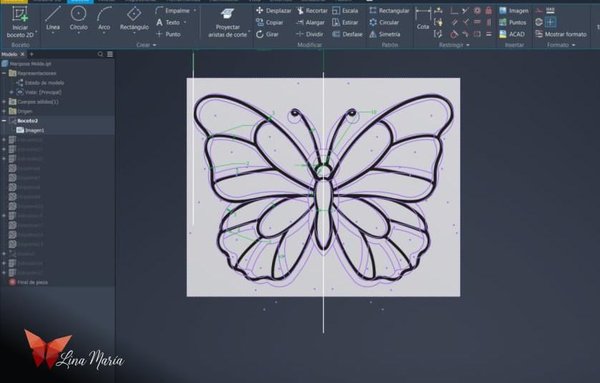Apply Rectangular pattern tool
The width and height of the screenshot is (600, 383).
pos(389,11)
